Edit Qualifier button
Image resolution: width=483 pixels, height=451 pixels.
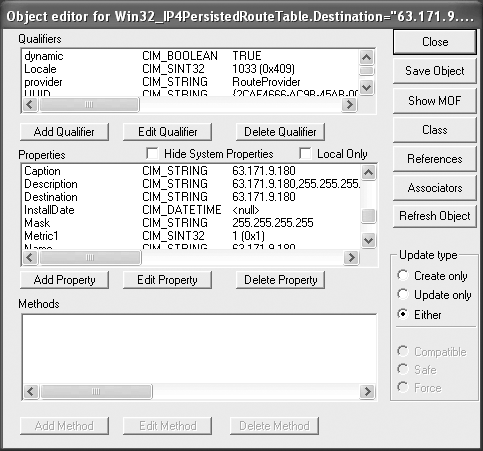pyautogui.click(x=167, y=132)
